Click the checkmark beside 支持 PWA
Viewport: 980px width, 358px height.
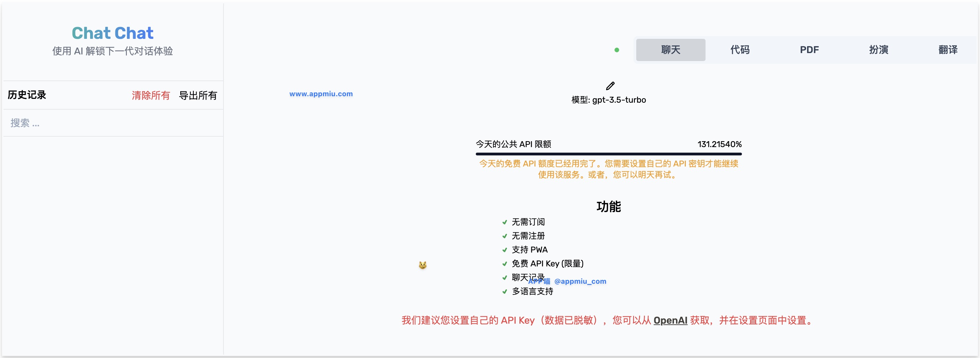click(505, 250)
